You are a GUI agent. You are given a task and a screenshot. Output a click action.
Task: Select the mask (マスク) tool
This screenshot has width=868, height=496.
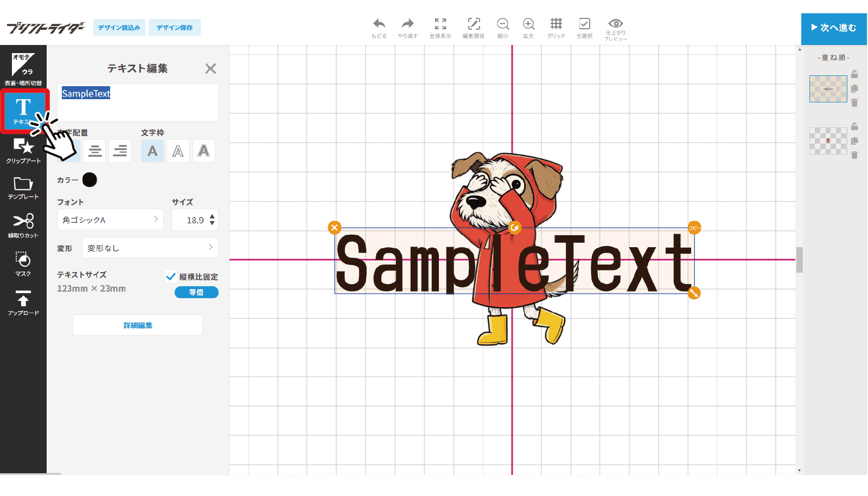coord(23,263)
